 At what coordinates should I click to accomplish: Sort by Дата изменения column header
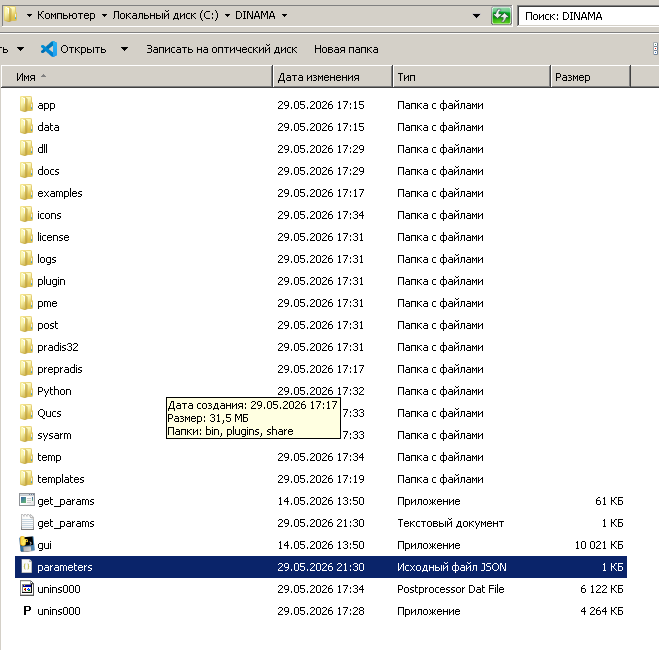coord(332,77)
